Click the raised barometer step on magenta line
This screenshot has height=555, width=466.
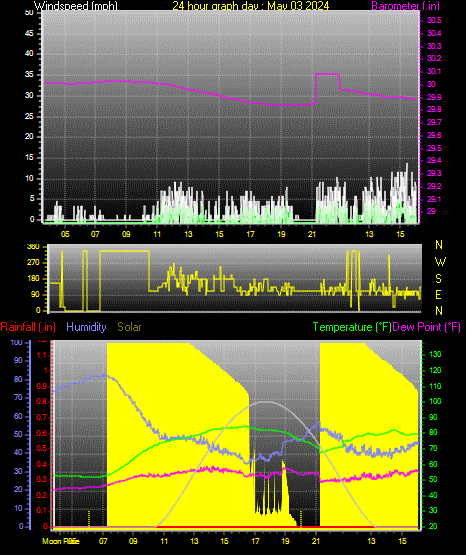(x=327, y=74)
